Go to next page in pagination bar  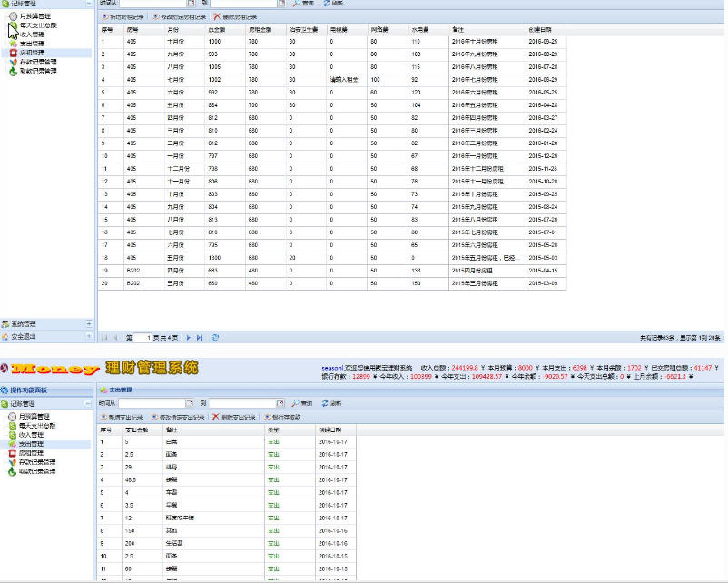(189, 337)
